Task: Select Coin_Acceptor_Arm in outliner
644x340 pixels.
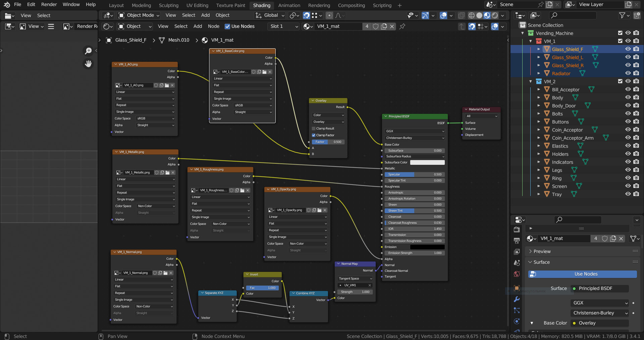Action: 573,138
